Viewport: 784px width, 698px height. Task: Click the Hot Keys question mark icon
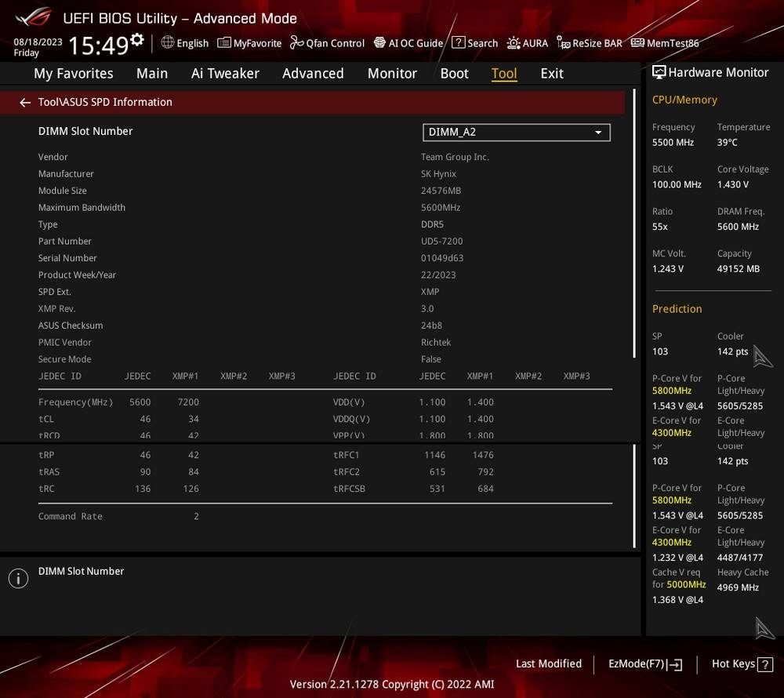[x=765, y=664]
